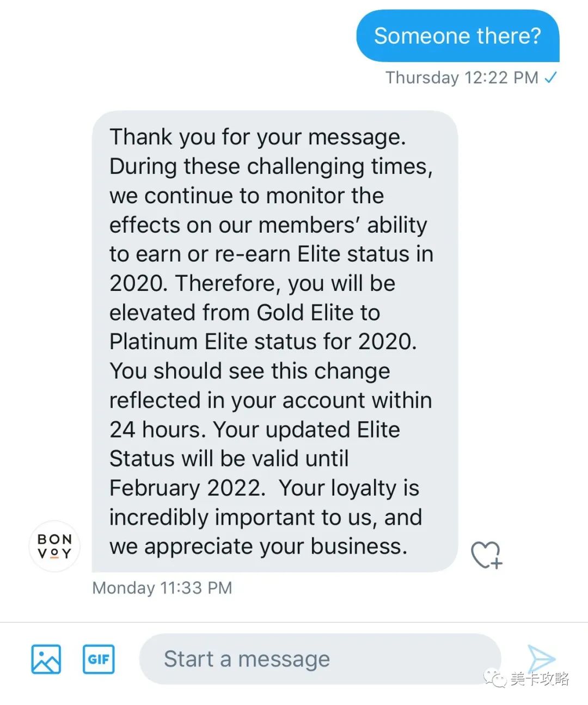This screenshot has height=705, width=588.
Task: Add a heart reaction to the Bonvoy message
Action: (x=486, y=555)
